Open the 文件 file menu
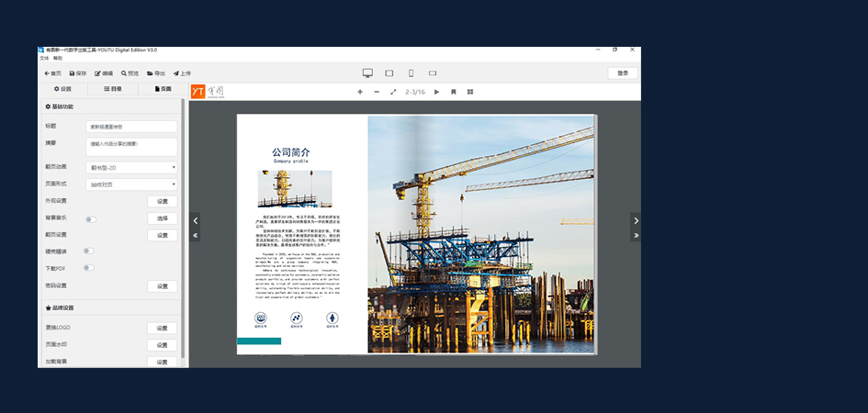The width and height of the screenshot is (868, 413). (x=44, y=58)
